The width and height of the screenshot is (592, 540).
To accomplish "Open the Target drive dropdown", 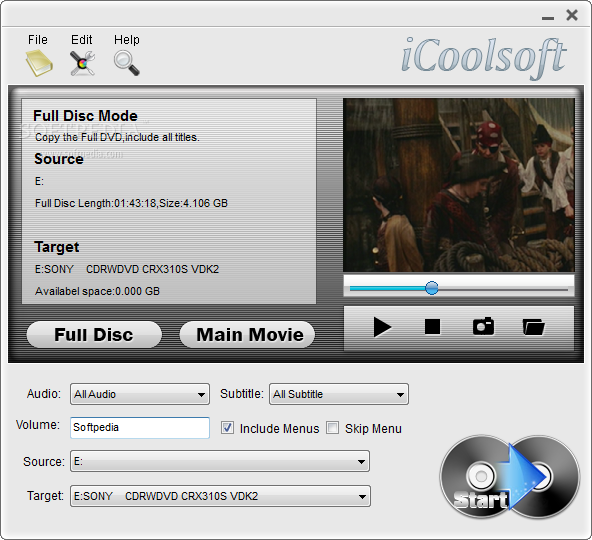I will coord(220,496).
